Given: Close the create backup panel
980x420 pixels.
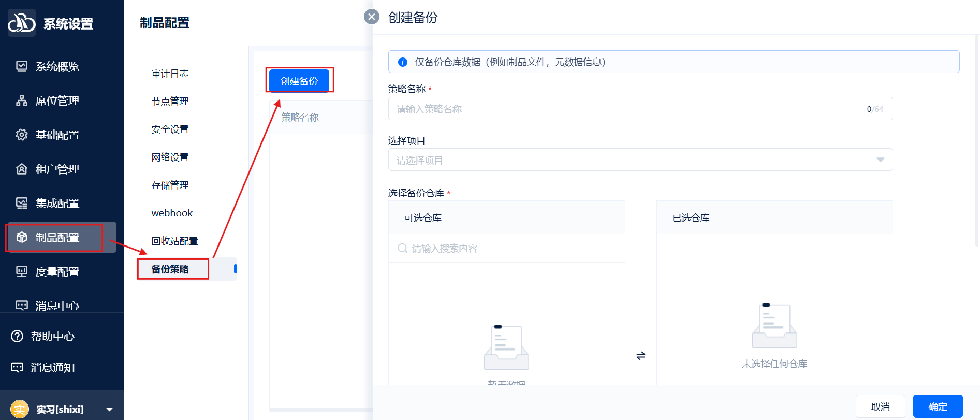Looking at the screenshot, I should (x=371, y=17).
